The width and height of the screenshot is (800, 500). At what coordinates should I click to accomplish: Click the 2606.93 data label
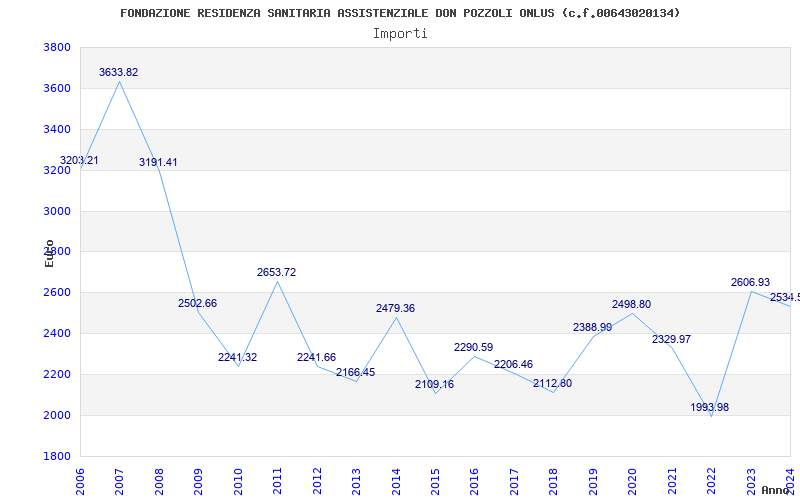click(x=751, y=282)
